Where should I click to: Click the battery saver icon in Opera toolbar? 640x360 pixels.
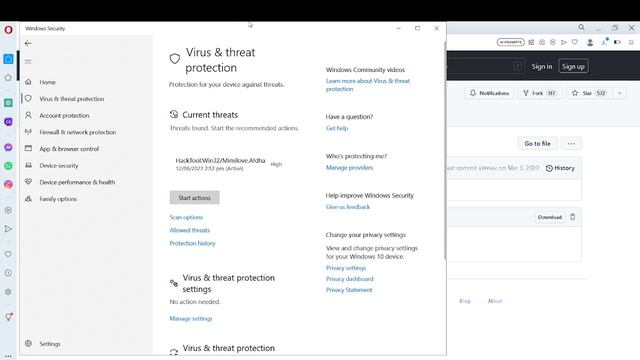tap(618, 42)
